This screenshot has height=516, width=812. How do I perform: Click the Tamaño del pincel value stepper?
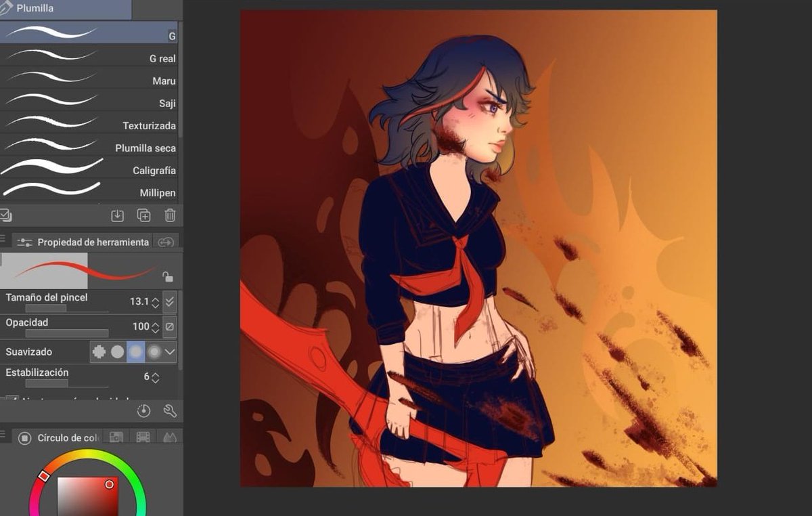pyautogui.click(x=156, y=302)
